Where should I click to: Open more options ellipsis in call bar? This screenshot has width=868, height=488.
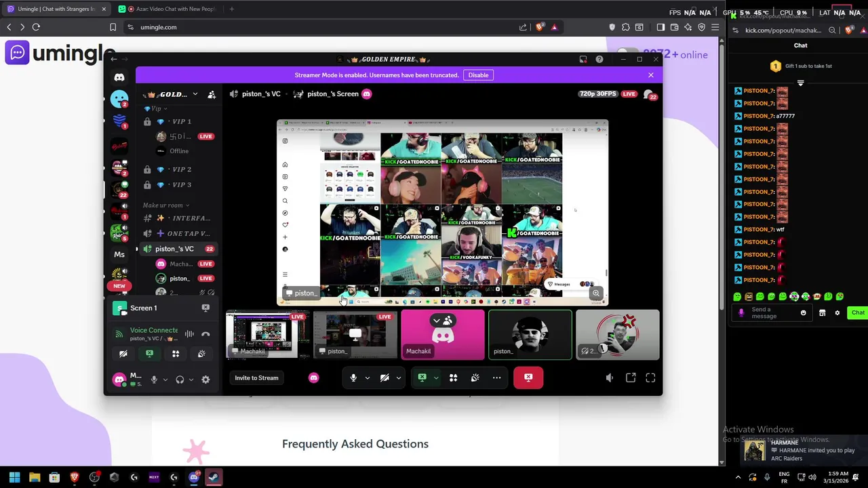pos(496,378)
